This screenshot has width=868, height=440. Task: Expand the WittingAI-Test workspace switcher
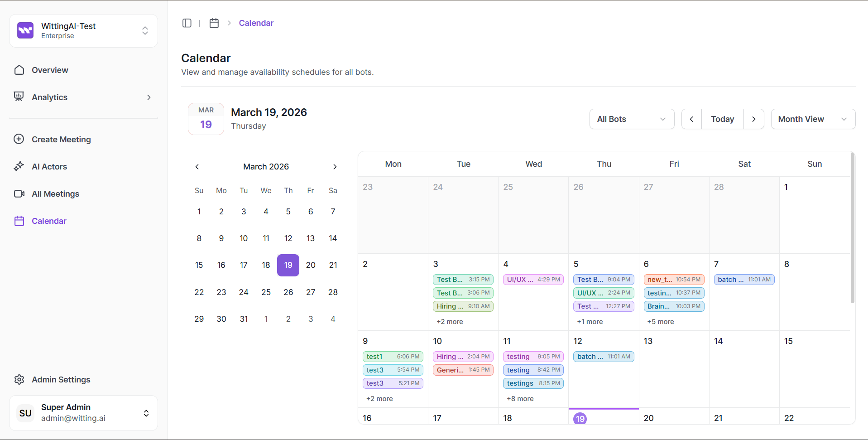145,30
